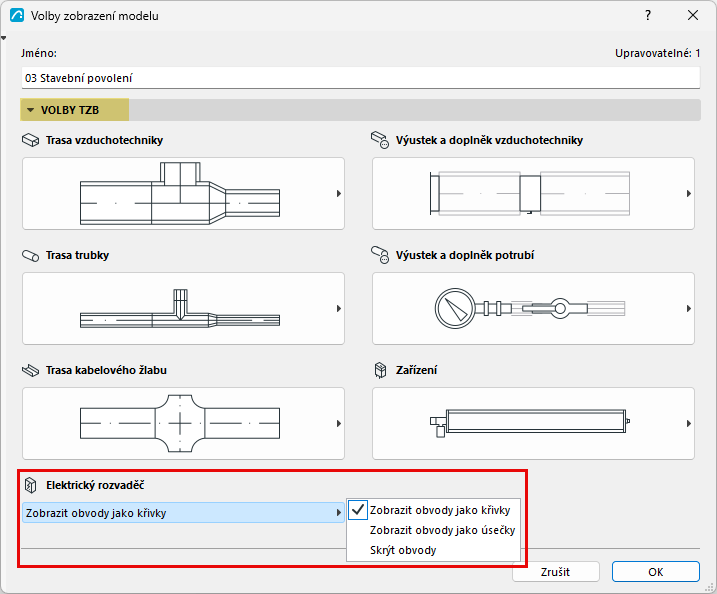This screenshot has width=717, height=594.
Task: Click the Trasa kabelového žlabu preview image
Action: [180, 423]
